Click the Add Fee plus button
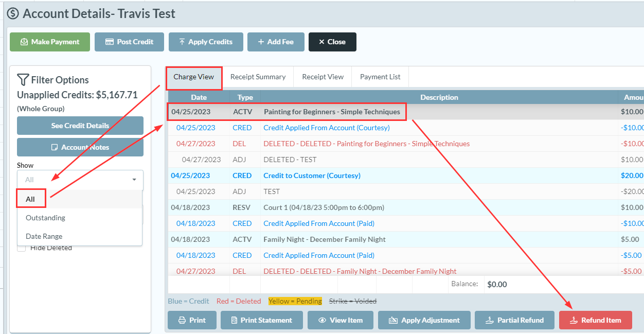The image size is (644, 334). coord(276,42)
